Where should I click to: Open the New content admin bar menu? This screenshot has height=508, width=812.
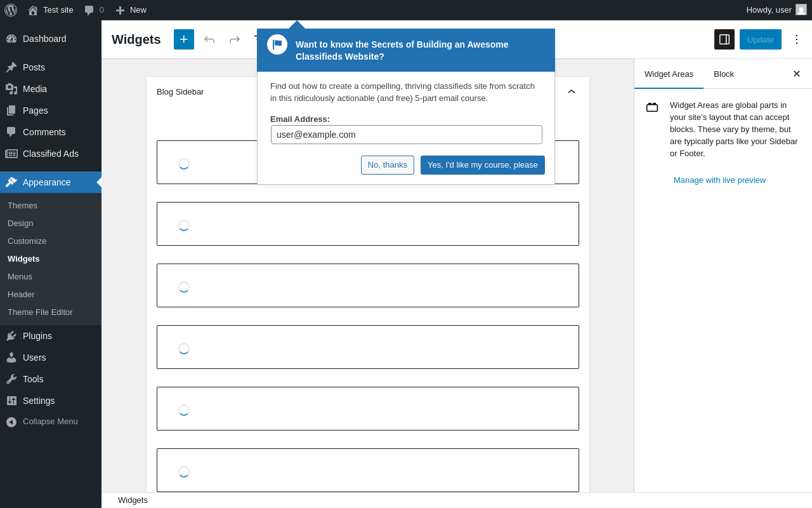pos(131,10)
